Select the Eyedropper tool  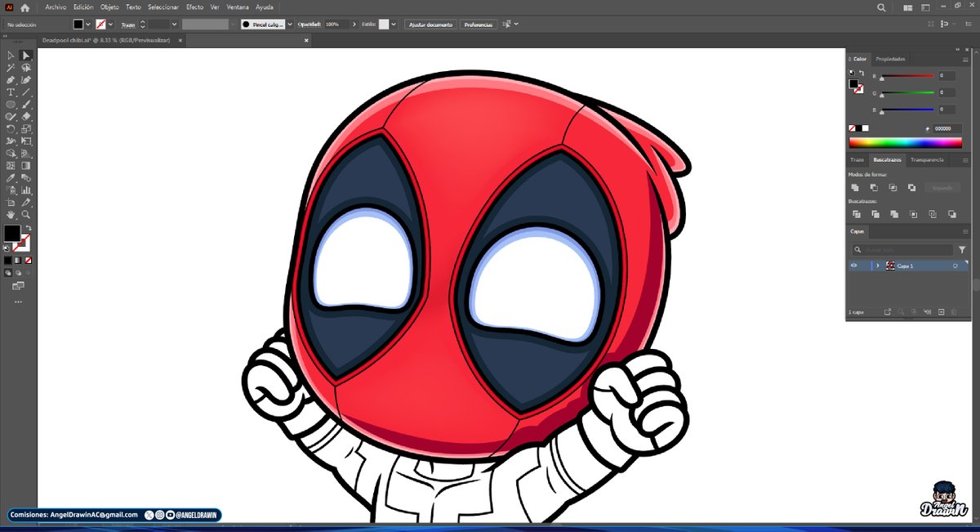point(11,177)
